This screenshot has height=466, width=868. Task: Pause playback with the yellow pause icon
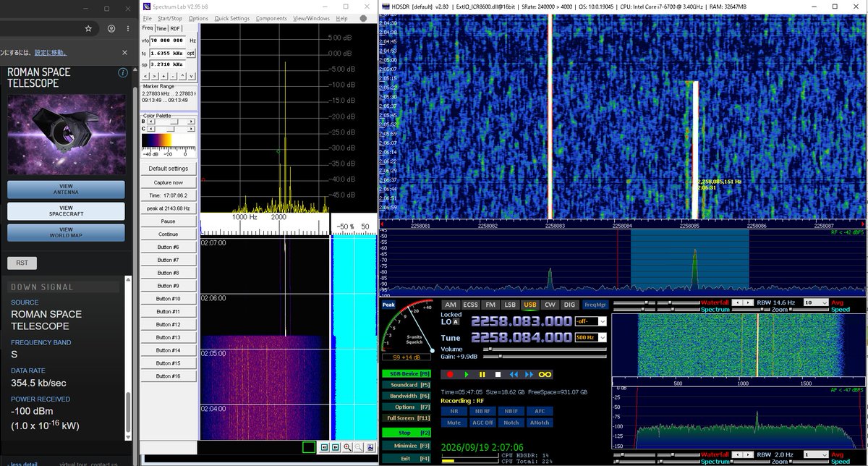point(482,374)
